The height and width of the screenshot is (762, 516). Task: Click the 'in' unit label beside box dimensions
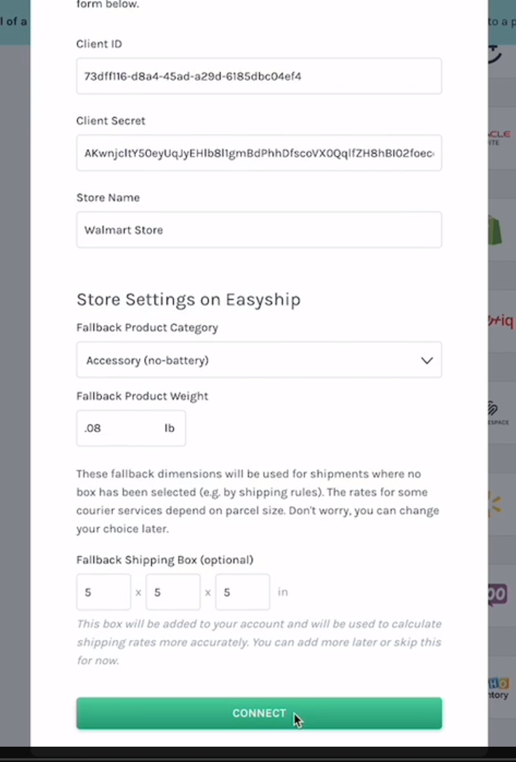283,592
